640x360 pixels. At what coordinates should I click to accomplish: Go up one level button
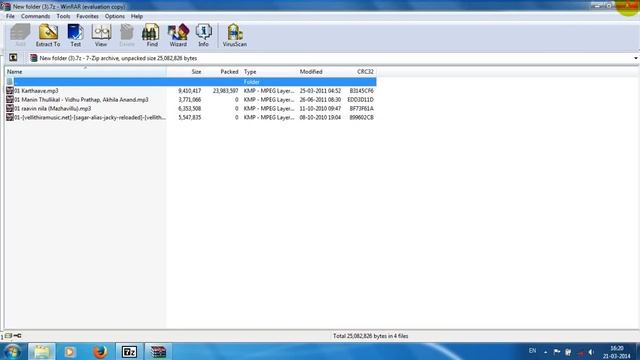[x=13, y=58]
